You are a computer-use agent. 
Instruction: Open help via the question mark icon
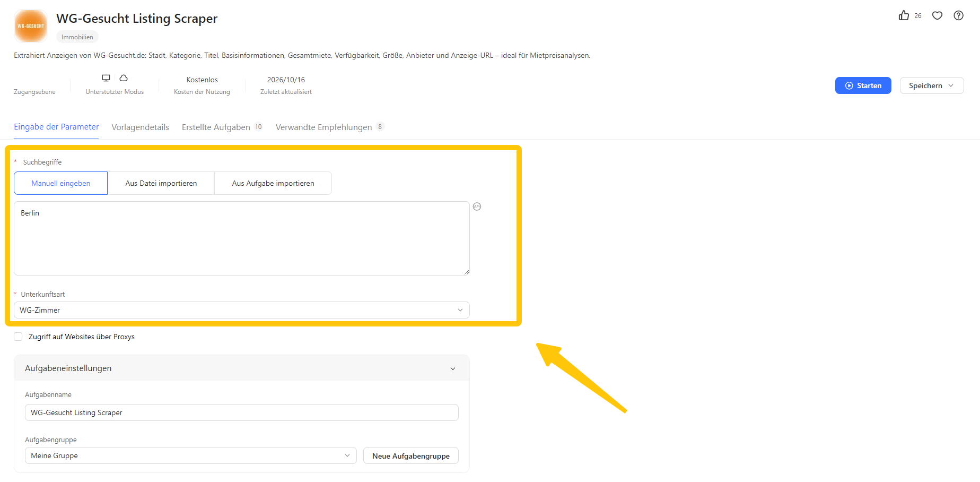pyautogui.click(x=958, y=15)
